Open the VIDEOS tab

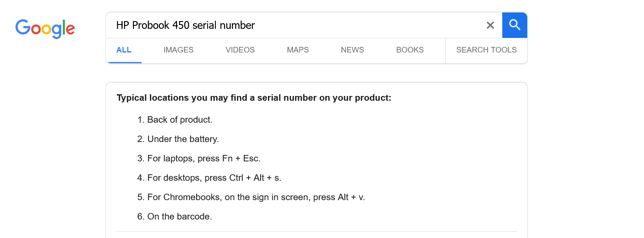coord(240,50)
